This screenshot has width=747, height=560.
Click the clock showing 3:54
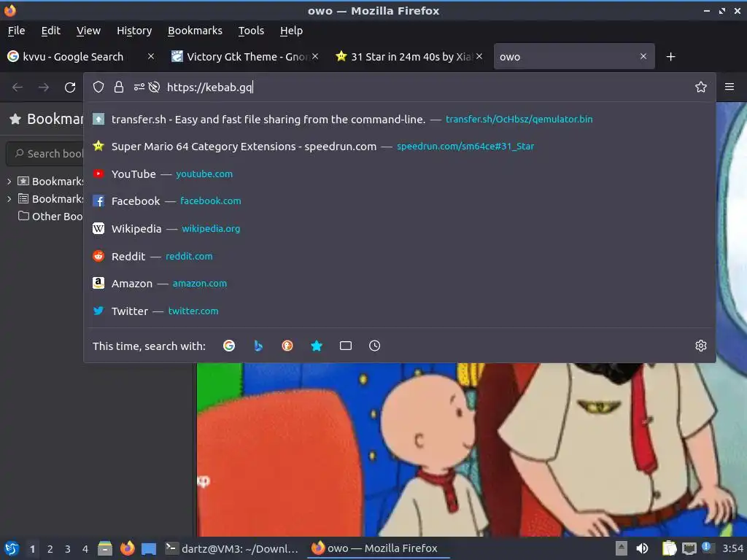(732, 548)
